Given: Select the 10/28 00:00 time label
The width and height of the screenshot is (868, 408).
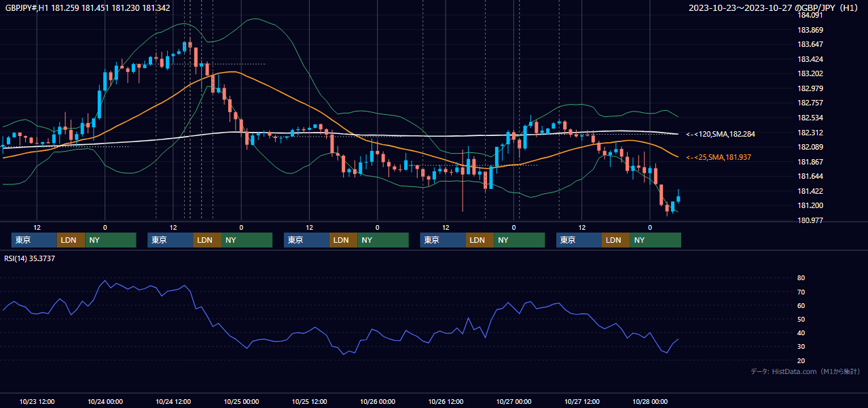Looking at the screenshot, I should pos(651,401).
